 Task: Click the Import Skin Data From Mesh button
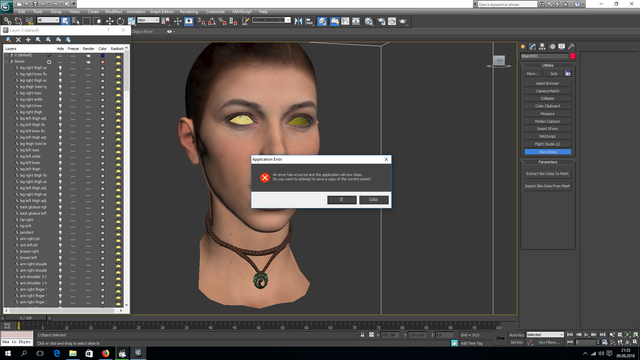(x=547, y=186)
